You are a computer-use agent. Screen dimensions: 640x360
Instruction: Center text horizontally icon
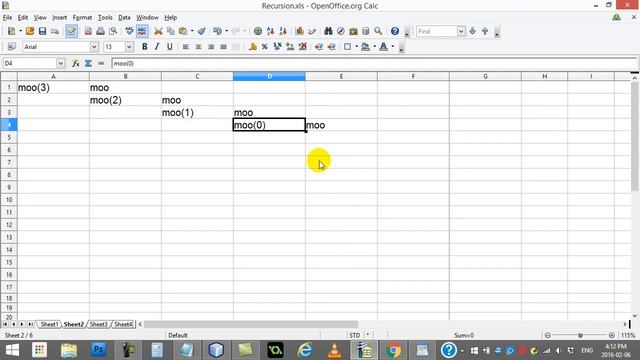(198, 47)
